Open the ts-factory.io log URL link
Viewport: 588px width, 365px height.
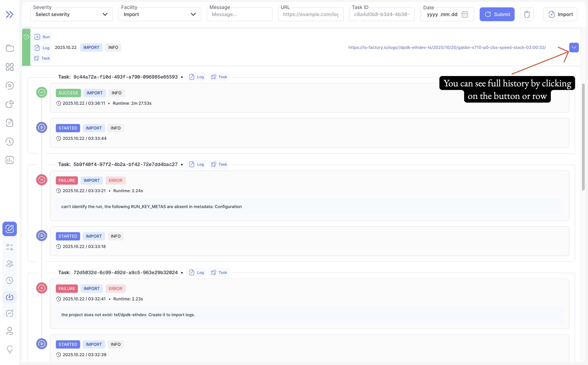[x=447, y=48]
